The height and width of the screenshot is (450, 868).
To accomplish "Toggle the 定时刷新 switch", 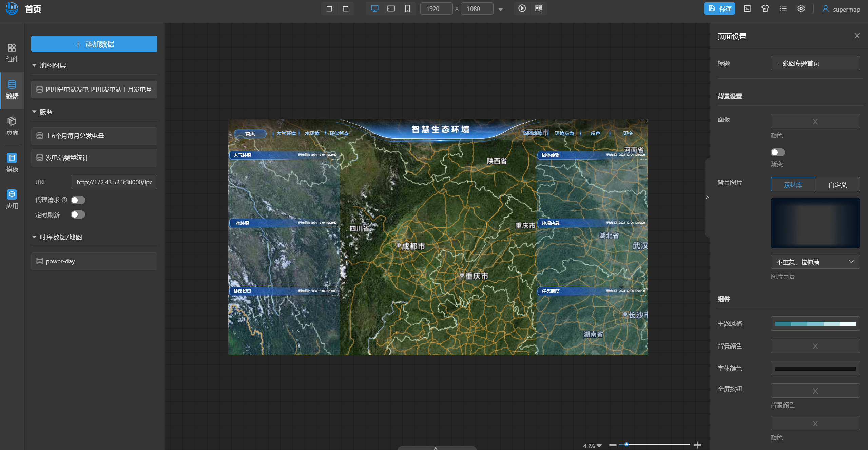I will point(78,214).
